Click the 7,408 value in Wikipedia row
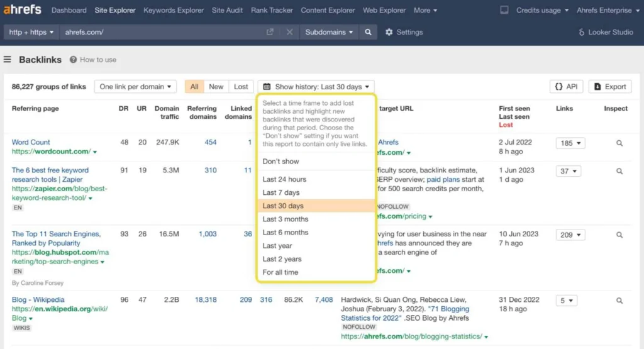 coord(324,300)
